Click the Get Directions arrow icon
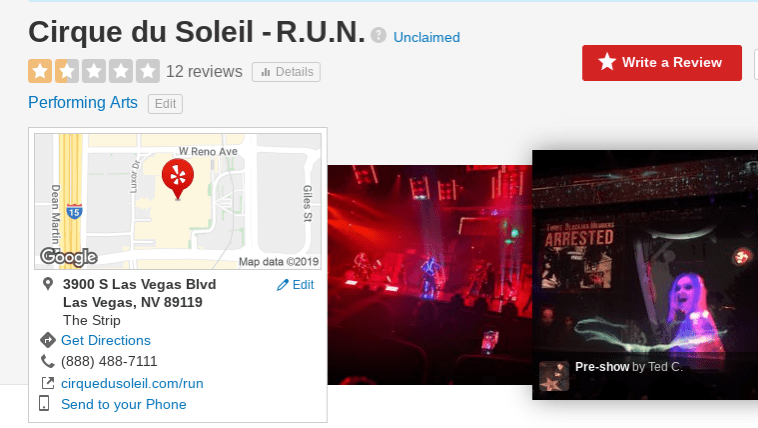This screenshot has width=758, height=428. tap(47, 340)
